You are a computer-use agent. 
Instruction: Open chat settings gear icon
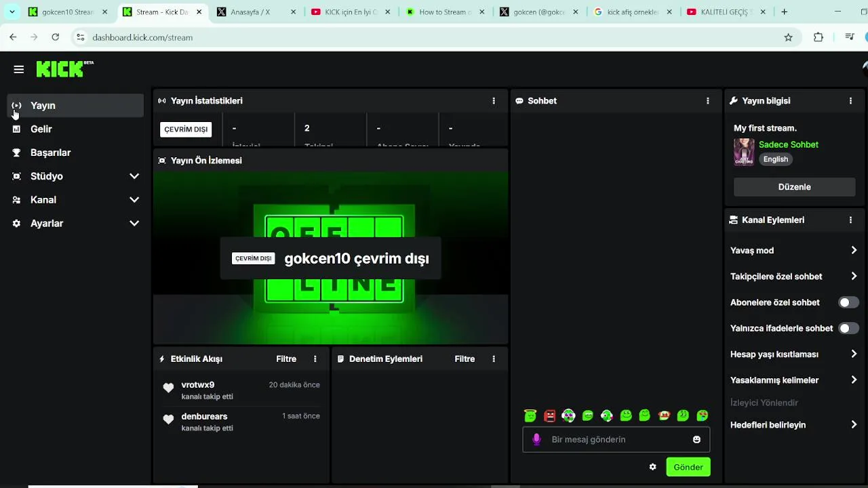[653, 467]
